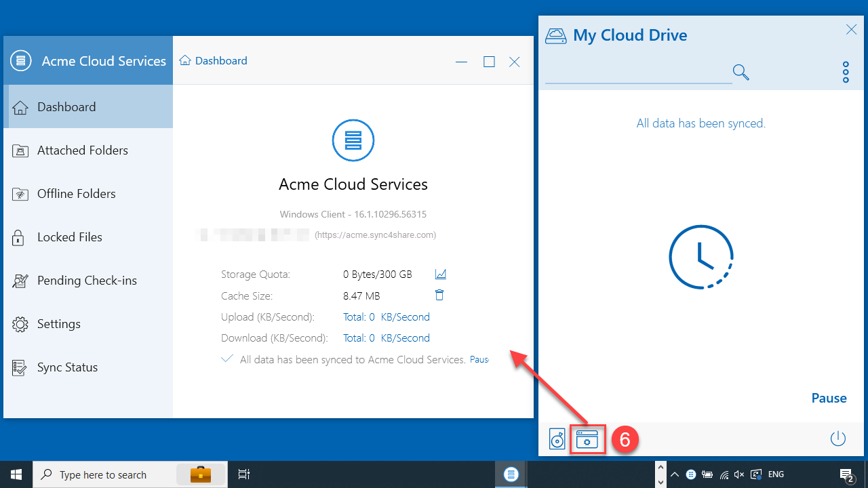Image resolution: width=868 pixels, height=488 pixels.
Task: Clear cache with the trash icon
Action: click(x=439, y=295)
